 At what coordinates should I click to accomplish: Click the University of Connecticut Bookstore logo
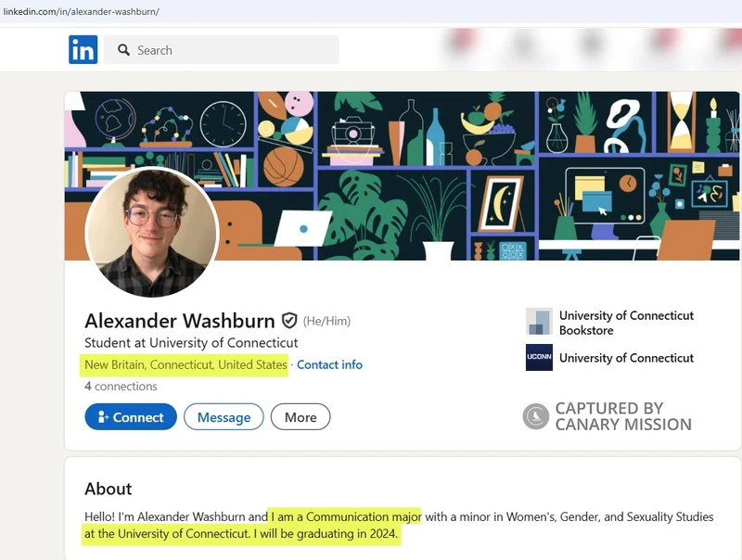click(x=539, y=321)
